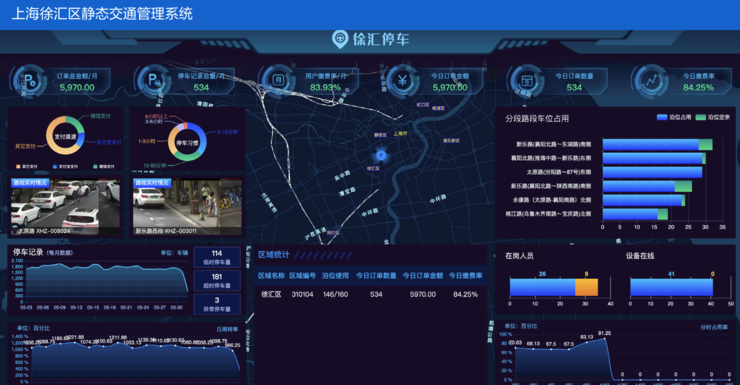
Task: Click the 徐汇停车 location pin logo
Action: pyautogui.click(x=340, y=39)
